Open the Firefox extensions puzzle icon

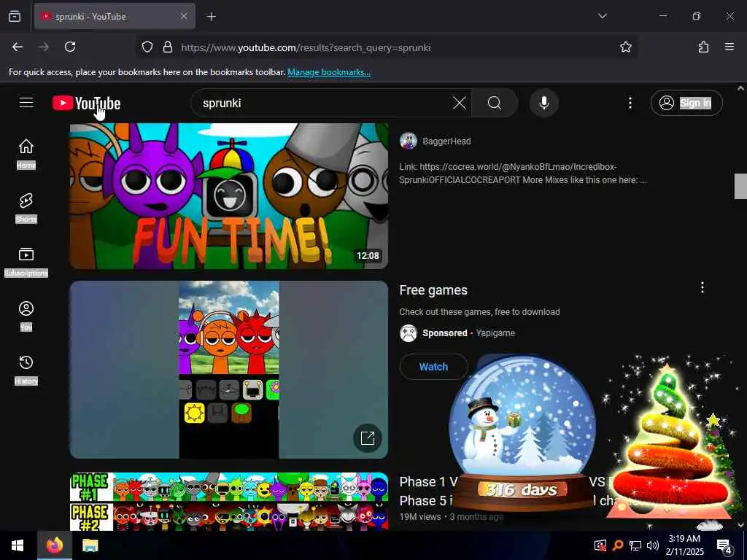703,47
